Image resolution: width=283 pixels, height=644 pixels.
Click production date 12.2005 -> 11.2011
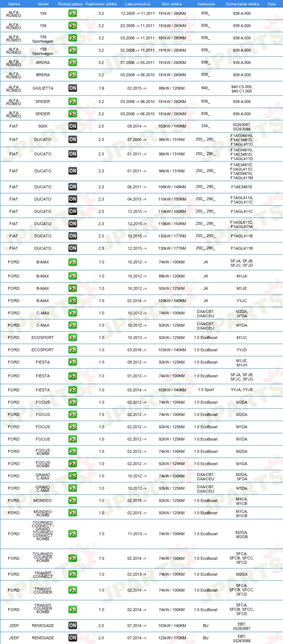tap(138, 13)
